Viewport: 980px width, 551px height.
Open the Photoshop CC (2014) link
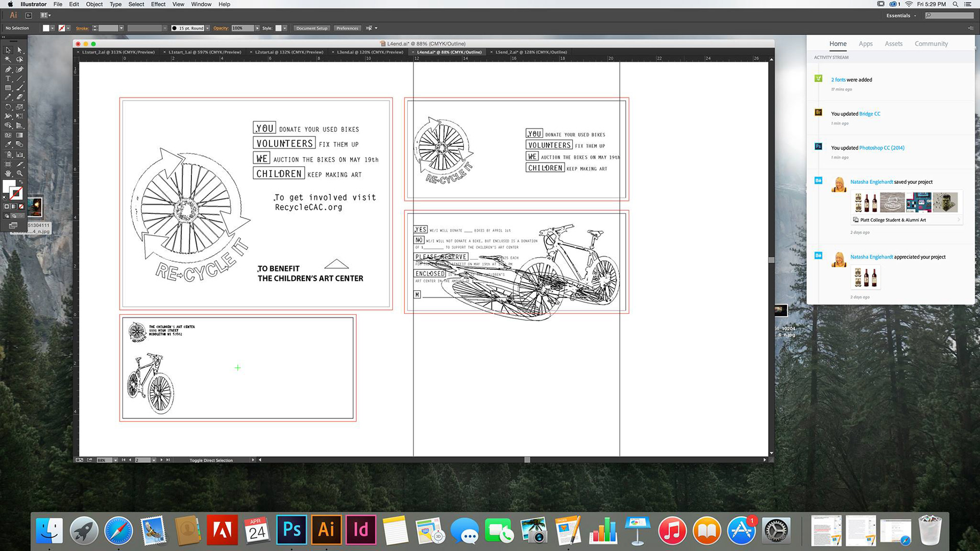click(x=881, y=148)
